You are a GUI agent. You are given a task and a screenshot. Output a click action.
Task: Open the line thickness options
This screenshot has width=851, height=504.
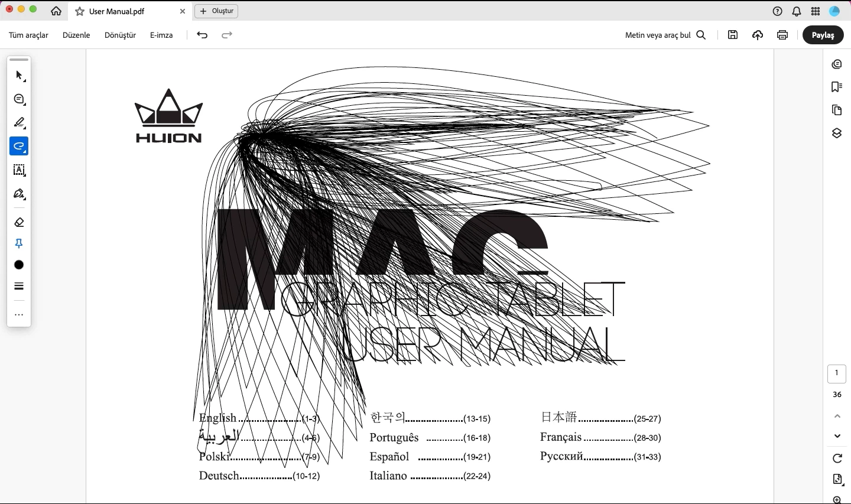[19, 286]
